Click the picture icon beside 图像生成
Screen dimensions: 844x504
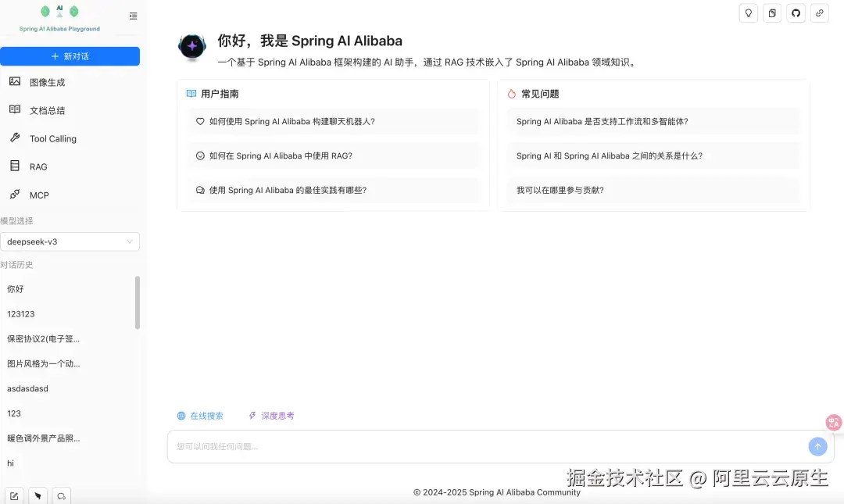click(15, 81)
